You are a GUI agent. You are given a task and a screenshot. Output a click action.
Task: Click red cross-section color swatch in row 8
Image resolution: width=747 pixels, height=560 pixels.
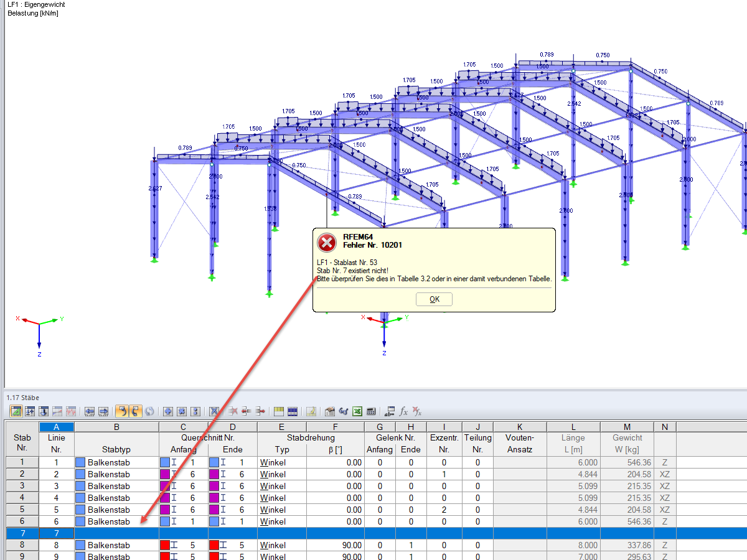point(165,545)
